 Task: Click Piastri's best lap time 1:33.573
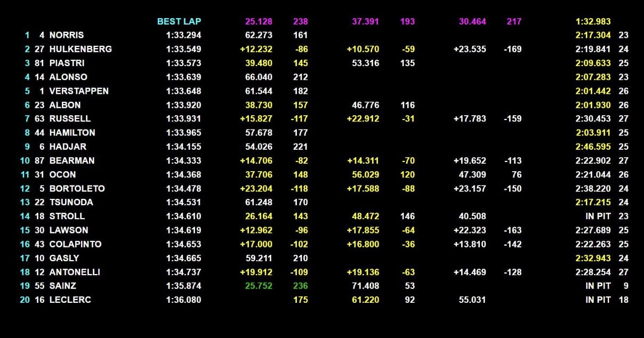click(x=183, y=63)
